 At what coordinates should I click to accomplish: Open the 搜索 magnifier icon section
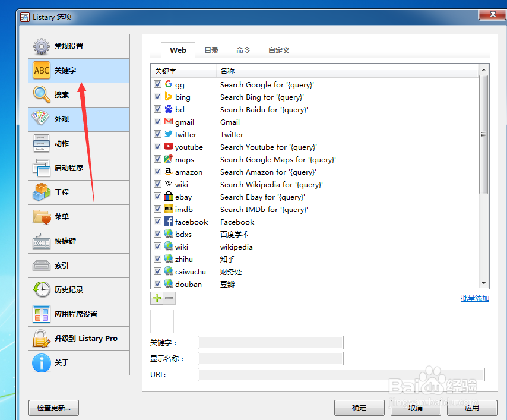click(x=42, y=95)
